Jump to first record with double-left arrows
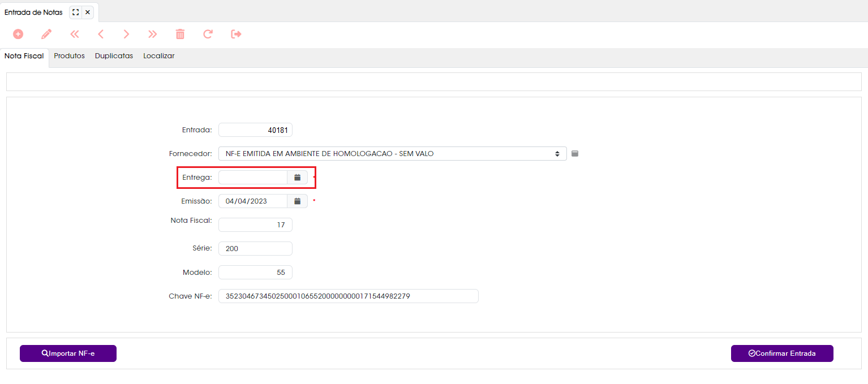This screenshot has width=868, height=384. coord(75,34)
